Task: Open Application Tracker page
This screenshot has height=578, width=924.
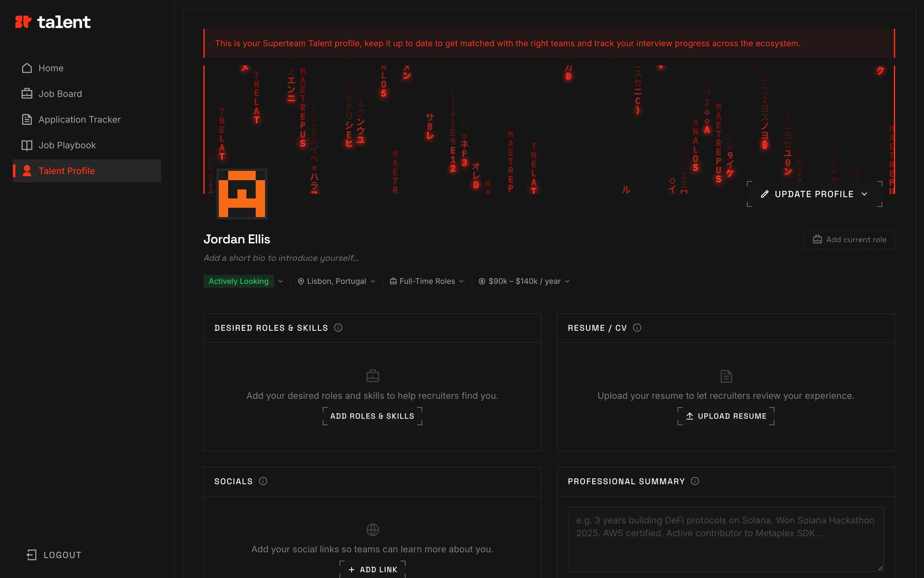Action: [87, 119]
